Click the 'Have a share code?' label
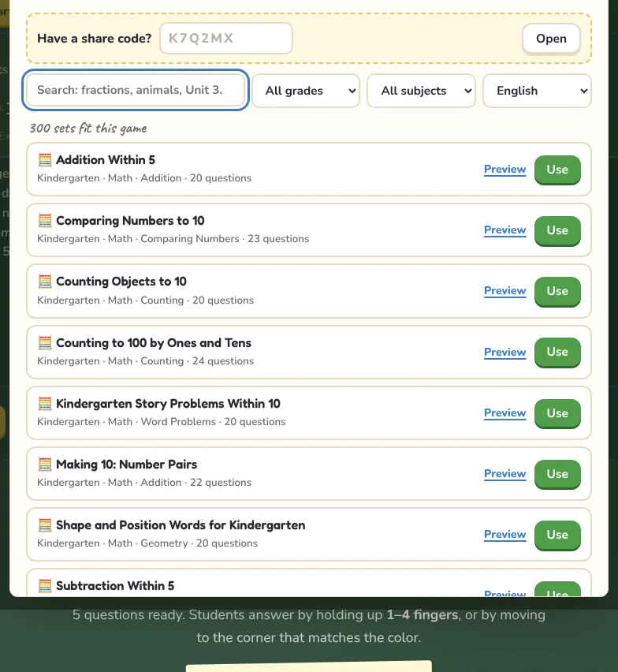This screenshot has height=672, width=618. click(x=95, y=39)
